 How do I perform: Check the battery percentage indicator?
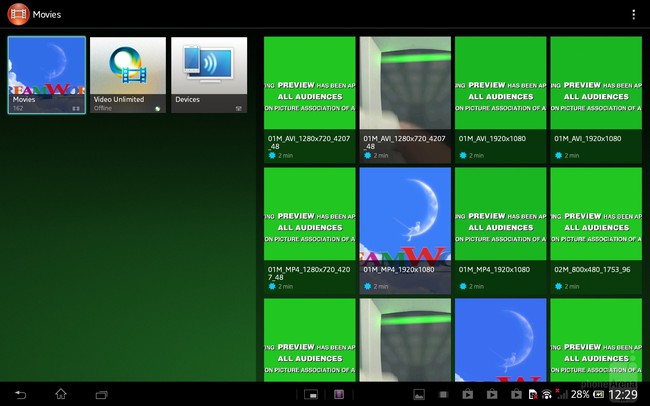[x=580, y=395]
